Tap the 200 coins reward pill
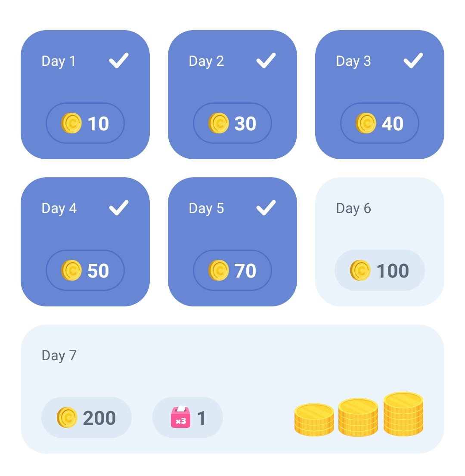The width and height of the screenshot is (465, 476). 87,417
